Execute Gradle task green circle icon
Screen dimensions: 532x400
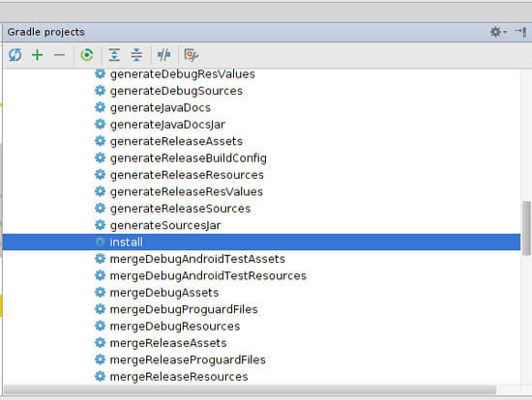click(87, 54)
